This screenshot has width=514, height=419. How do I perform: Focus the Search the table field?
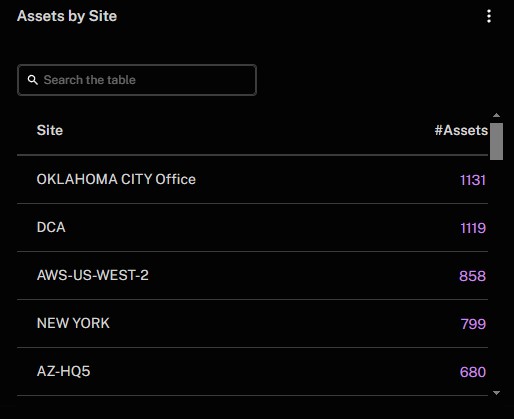(137, 80)
